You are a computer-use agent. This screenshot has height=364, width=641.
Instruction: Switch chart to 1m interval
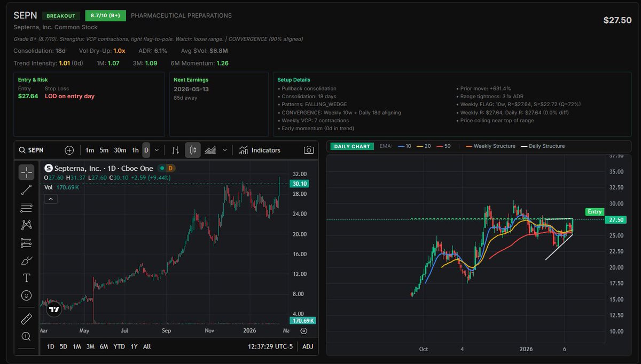pyautogui.click(x=90, y=150)
